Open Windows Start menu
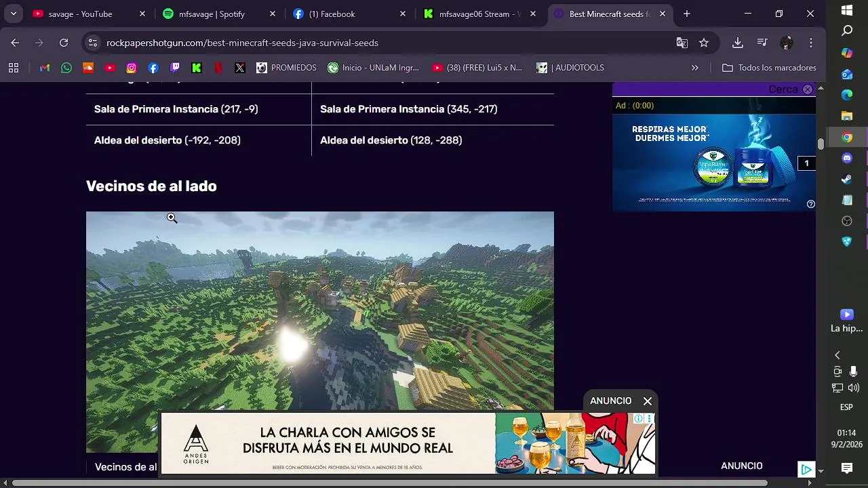The image size is (868, 488). (847, 10)
